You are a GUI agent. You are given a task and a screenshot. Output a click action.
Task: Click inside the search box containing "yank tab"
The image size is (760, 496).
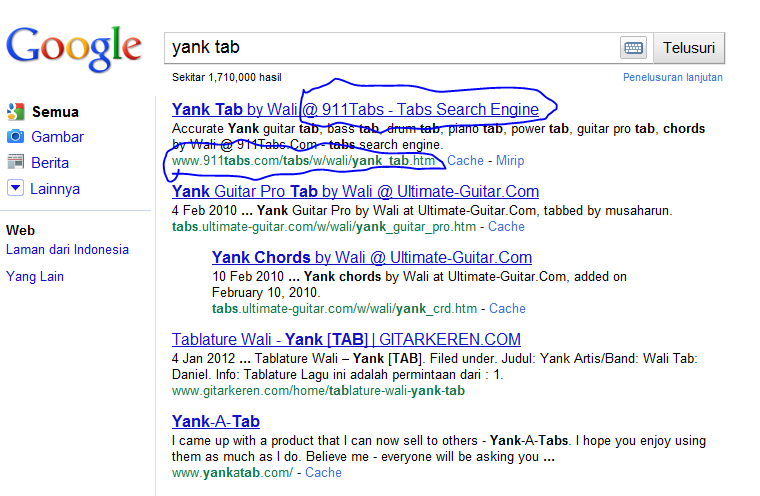click(390, 47)
